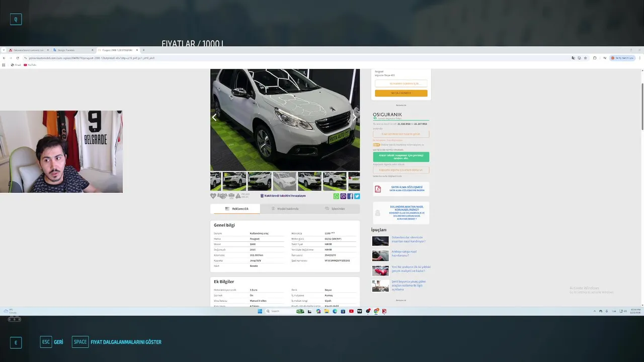644x362 pixels.
Task: Select the Reklamcılık tab
Action: 235,209
